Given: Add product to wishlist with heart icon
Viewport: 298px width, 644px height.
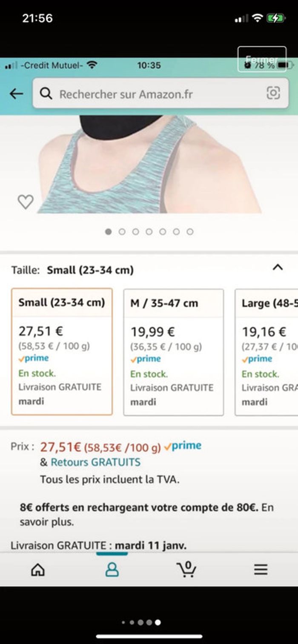Looking at the screenshot, I should (25, 202).
